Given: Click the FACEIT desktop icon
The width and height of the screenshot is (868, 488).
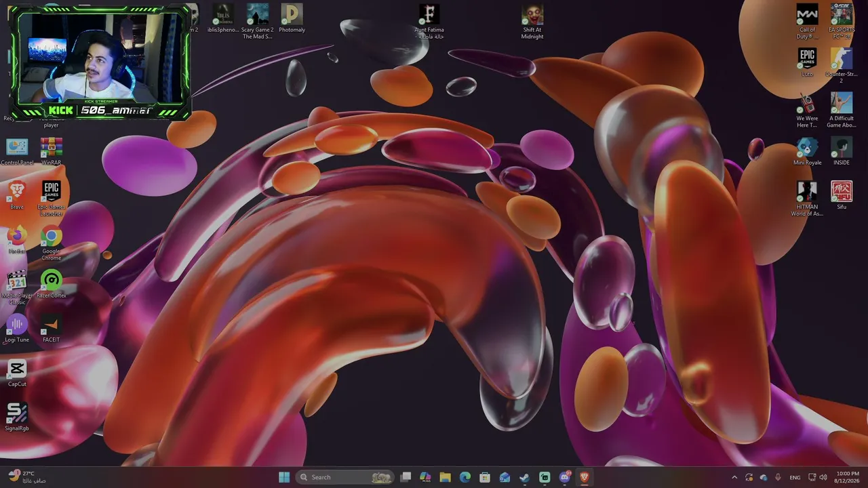Looking at the screenshot, I should (x=52, y=328).
